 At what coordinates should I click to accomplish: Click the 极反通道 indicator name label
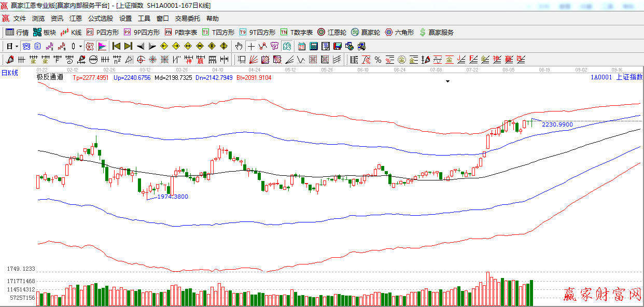tap(50, 77)
